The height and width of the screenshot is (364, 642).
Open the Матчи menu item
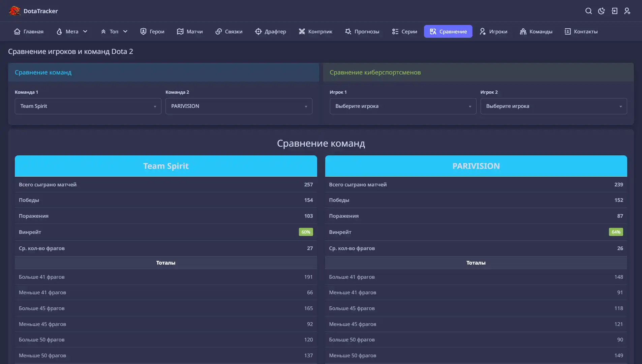190,31
